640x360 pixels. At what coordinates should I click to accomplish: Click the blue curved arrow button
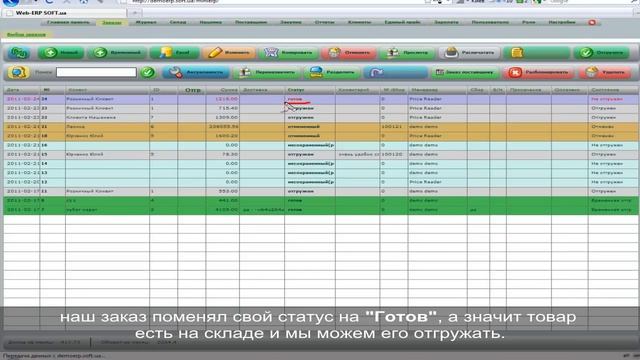[395, 73]
